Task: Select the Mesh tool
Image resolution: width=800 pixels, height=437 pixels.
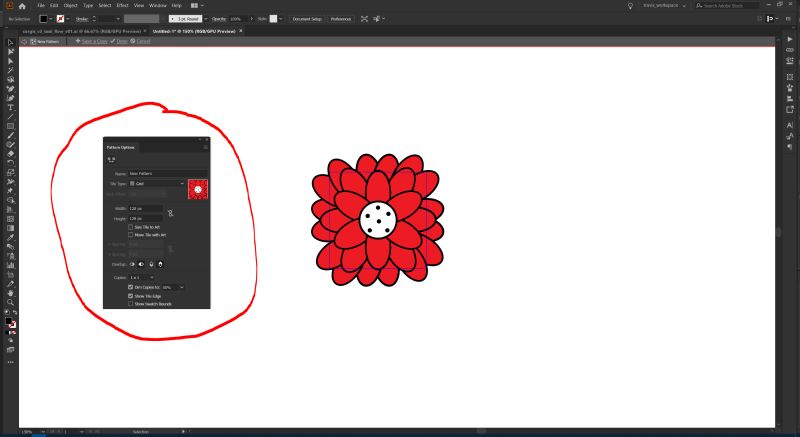Action: 10,219
